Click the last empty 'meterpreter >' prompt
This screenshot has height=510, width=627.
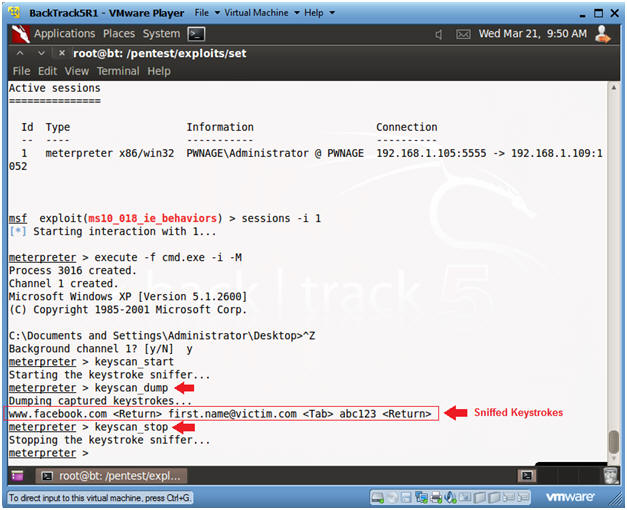click(48, 453)
